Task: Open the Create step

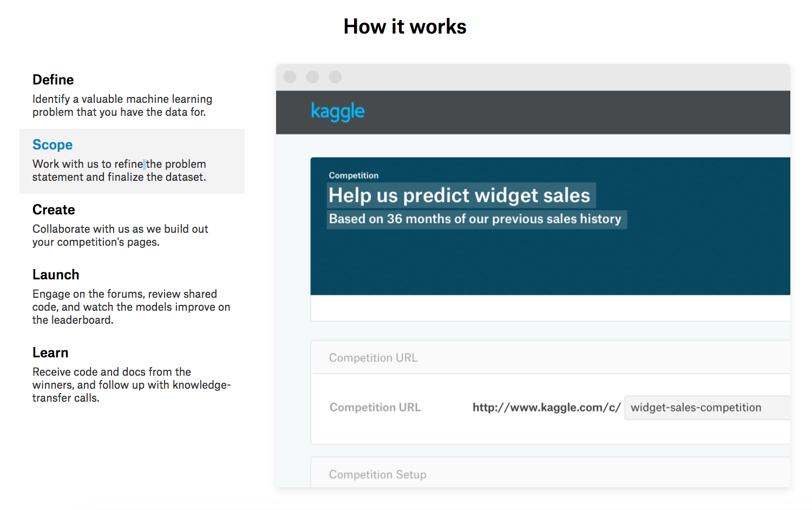Action: coord(54,210)
